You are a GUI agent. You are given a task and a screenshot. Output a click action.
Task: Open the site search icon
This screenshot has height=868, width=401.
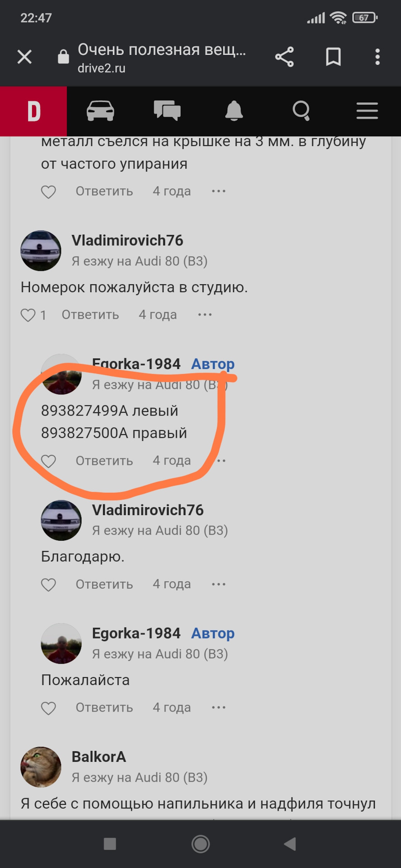[301, 111]
